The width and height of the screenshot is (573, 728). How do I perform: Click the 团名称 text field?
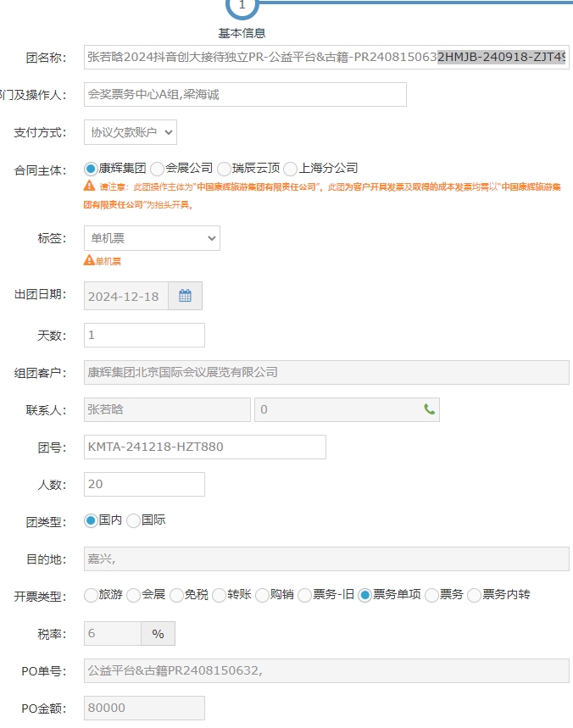coord(326,58)
